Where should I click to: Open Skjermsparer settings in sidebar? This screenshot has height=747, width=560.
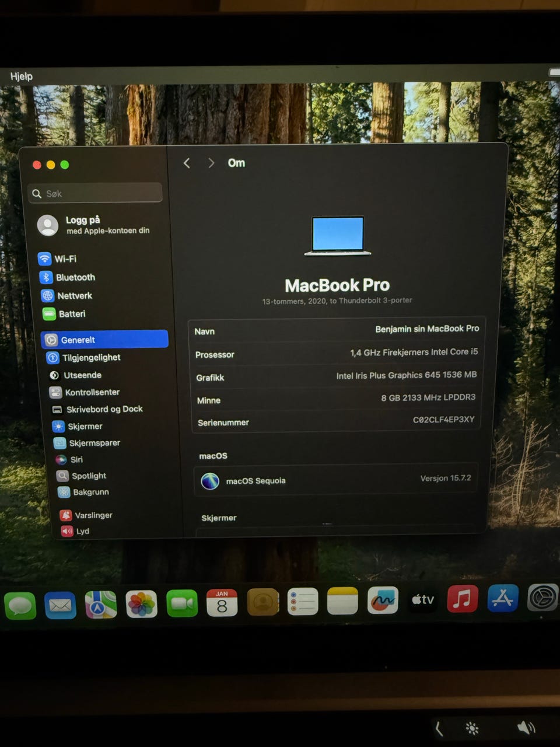click(94, 443)
